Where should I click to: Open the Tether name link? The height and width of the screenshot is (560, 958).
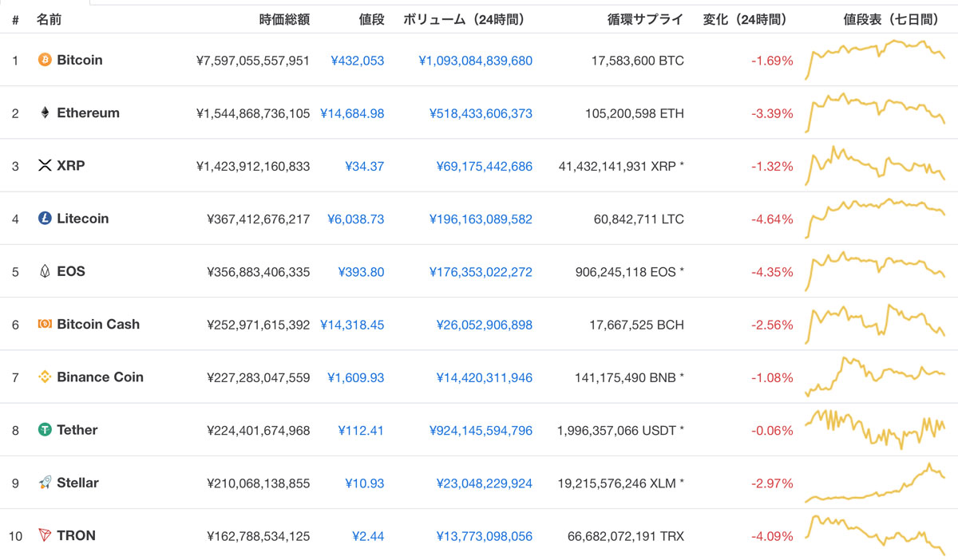(77, 430)
